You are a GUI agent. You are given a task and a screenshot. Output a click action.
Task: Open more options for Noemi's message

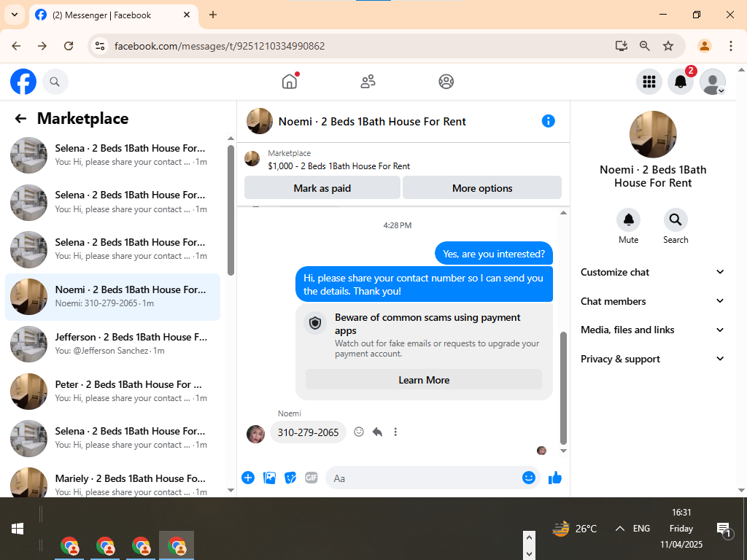coord(395,432)
